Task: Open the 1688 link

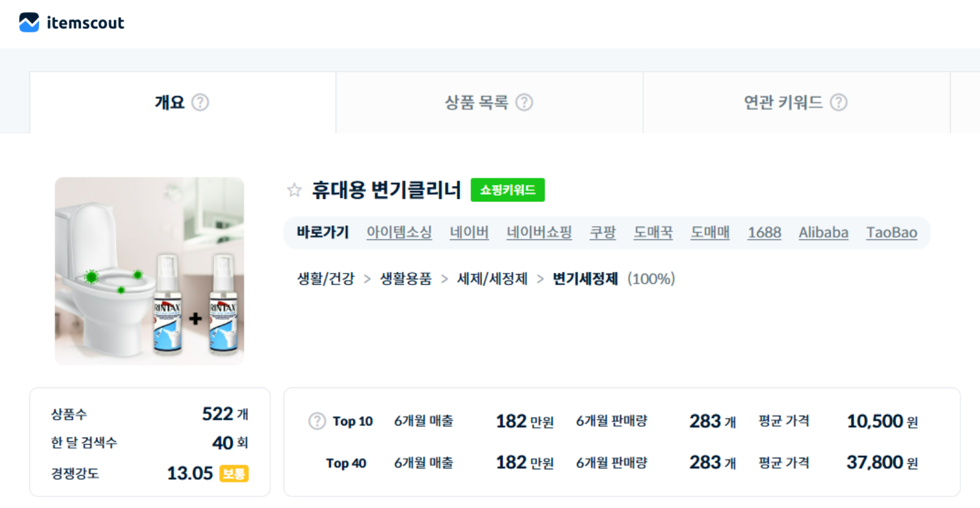Action: point(764,232)
